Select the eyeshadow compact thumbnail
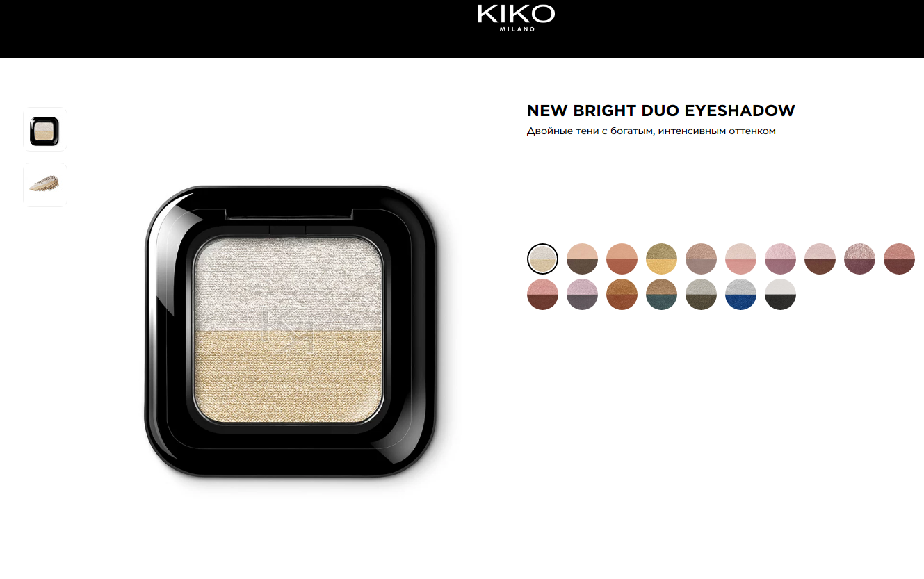This screenshot has height=579, width=924. (x=45, y=129)
